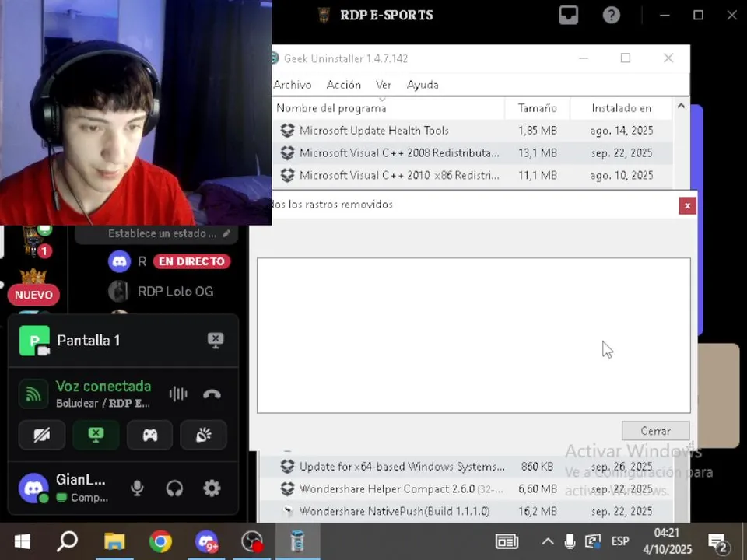
Task: Click the RDP E-SPORTS server title
Action: pyautogui.click(x=387, y=16)
